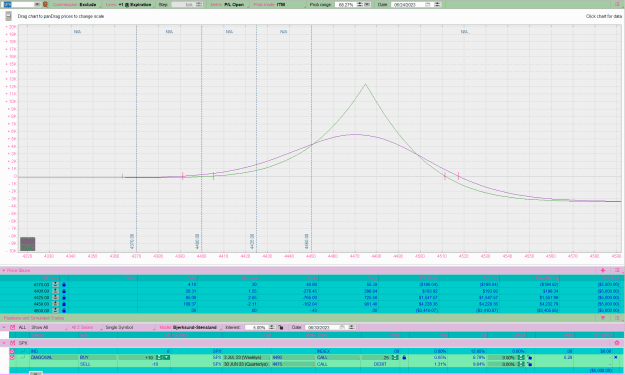
Task: Click the Positions and Simulated Trades header
Action: 34,318
